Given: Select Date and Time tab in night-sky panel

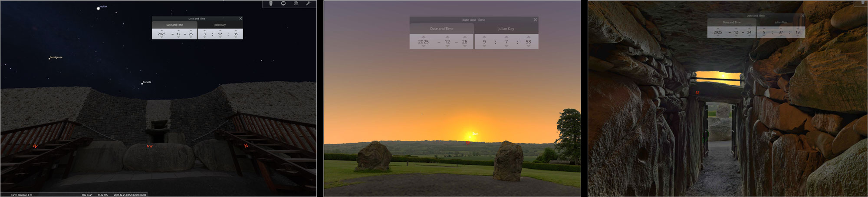Looking at the screenshot, I should pos(174,25).
